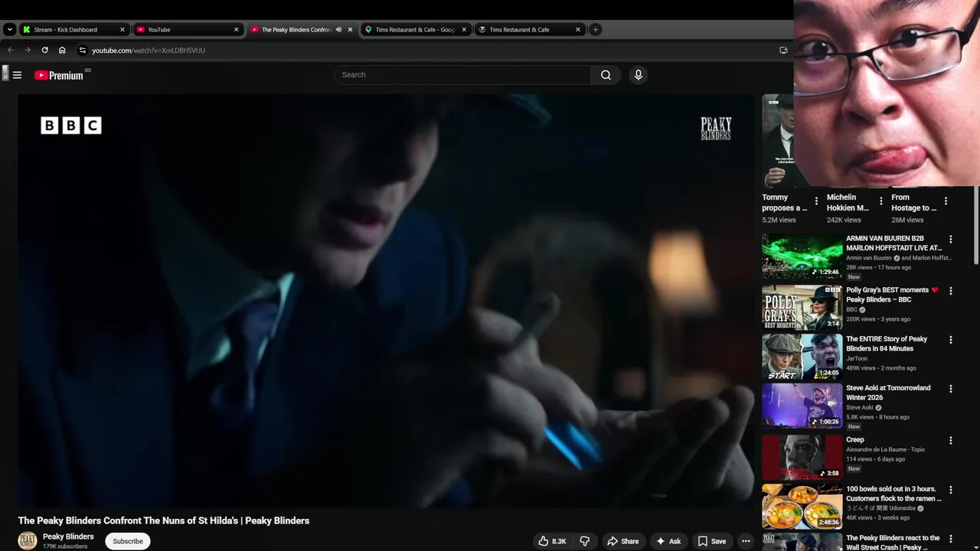The image size is (980, 551).
Task: Reload the current page
Action: [44, 51]
